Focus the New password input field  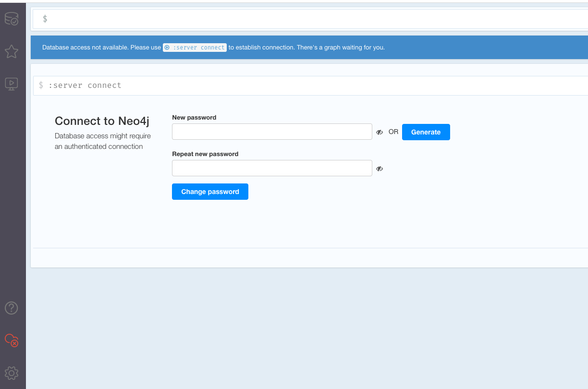(x=272, y=132)
